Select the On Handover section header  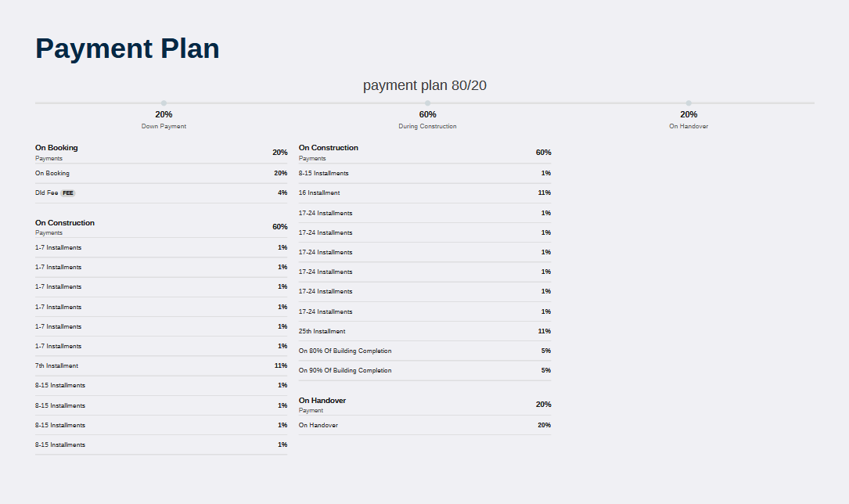point(424,405)
